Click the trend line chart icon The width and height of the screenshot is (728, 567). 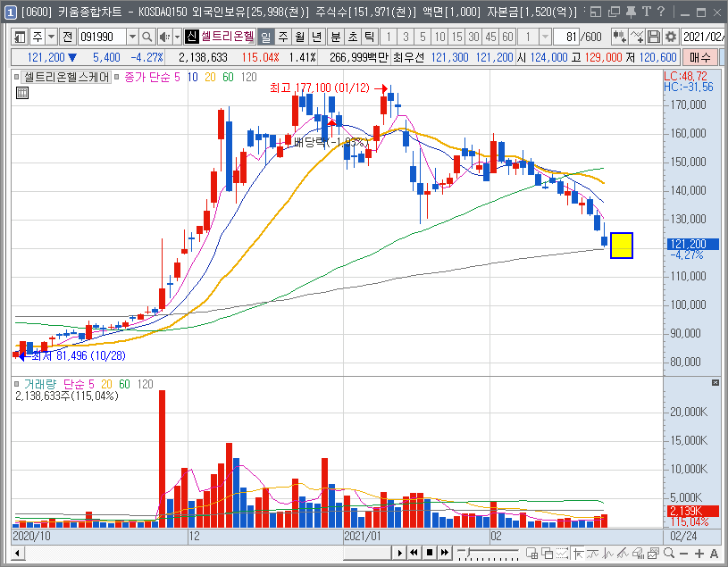593,553
